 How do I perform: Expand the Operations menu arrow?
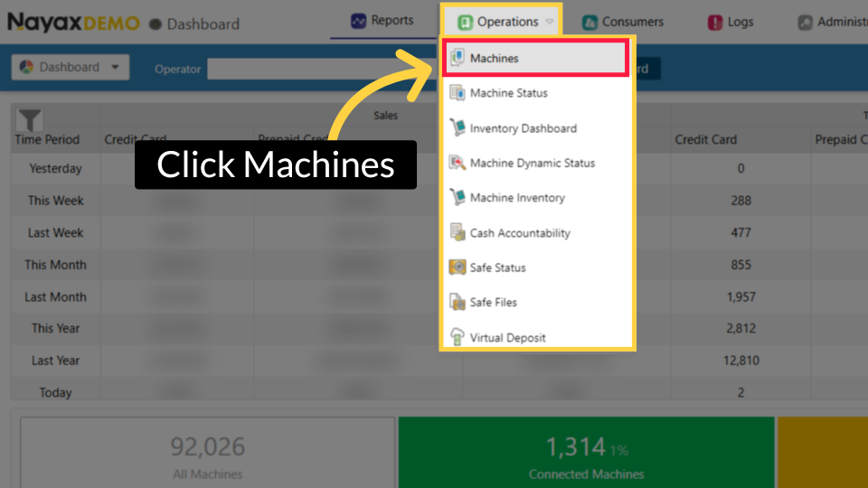[550, 23]
